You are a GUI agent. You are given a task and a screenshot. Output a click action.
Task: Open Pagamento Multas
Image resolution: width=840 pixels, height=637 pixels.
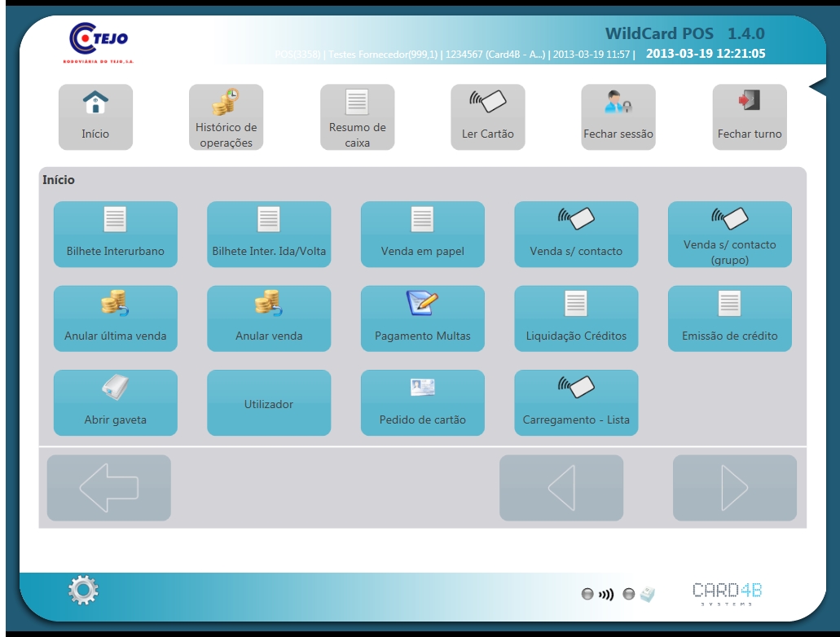(422, 318)
